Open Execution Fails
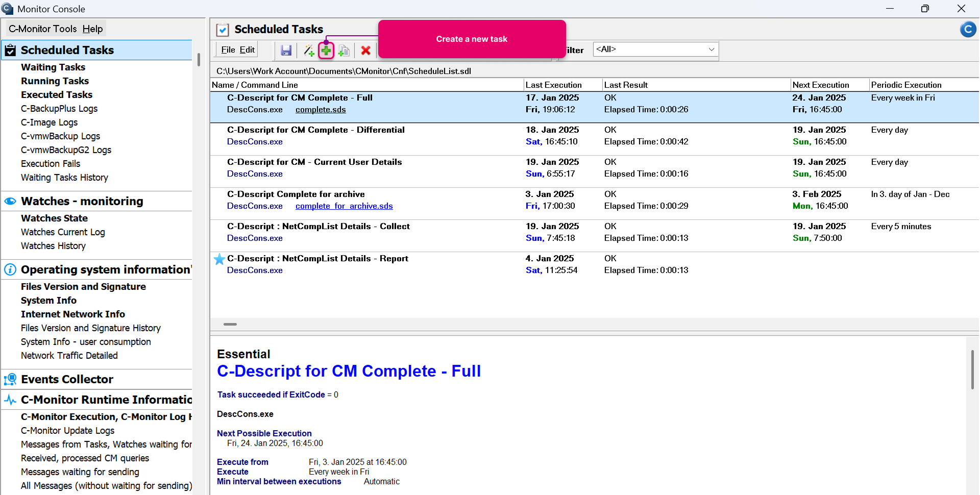The width and height of the screenshot is (980, 495). pos(51,163)
